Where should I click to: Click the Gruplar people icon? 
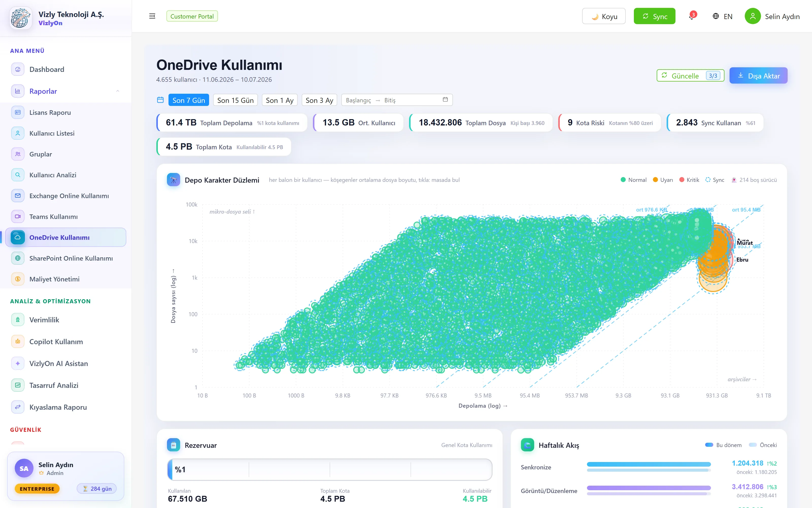(x=18, y=154)
